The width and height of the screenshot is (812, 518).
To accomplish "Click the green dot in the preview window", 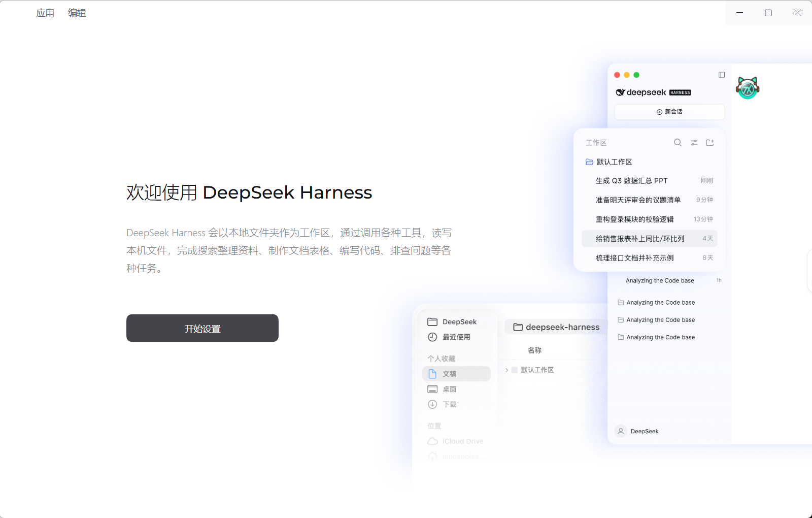I will pyautogui.click(x=636, y=75).
